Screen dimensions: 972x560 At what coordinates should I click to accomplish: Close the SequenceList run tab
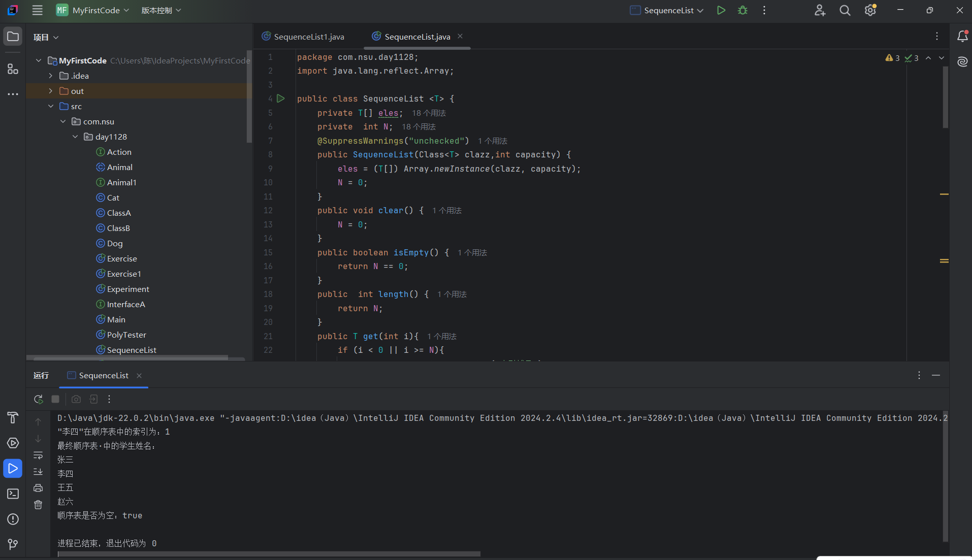pos(139,375)
